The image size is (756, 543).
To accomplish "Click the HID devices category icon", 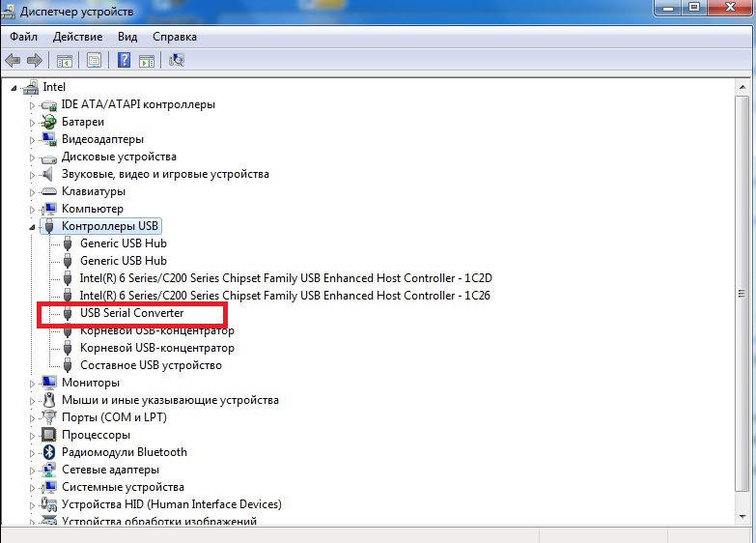I will click(x=48, y=504).
